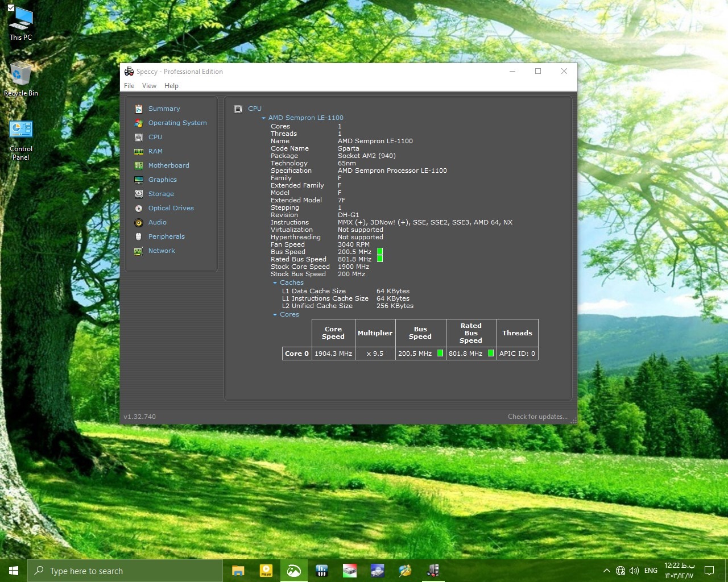Viewport: 728px width, 582px height.
Task: Open the Network section link
Action: tap(162, 251)
